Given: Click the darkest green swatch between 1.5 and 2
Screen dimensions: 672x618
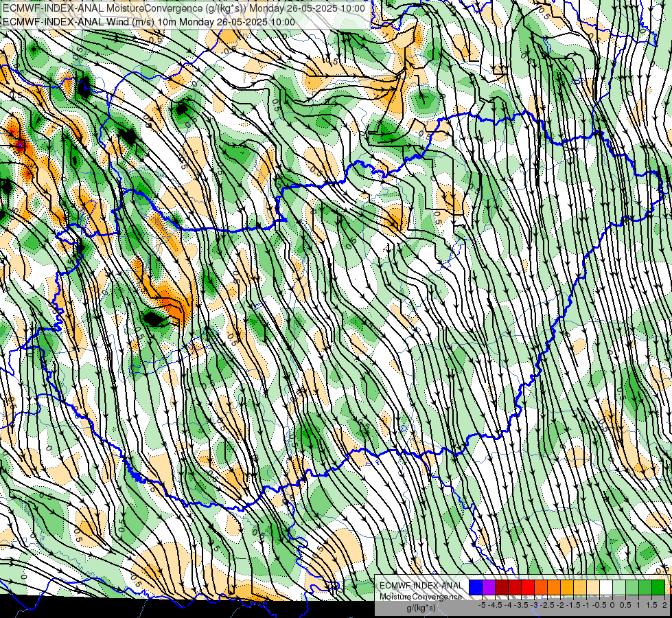Looking at the screenshot, I should (x=658, y=587).
